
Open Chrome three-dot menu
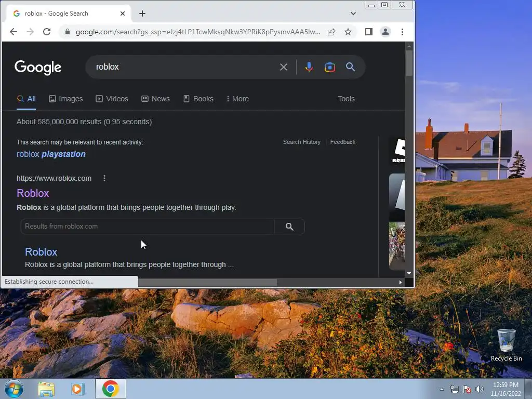[403, 32]
